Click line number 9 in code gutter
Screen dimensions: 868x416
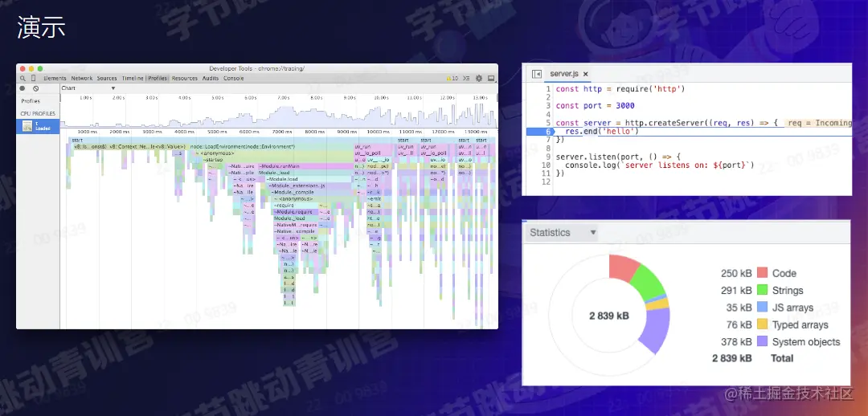(548, 157)
